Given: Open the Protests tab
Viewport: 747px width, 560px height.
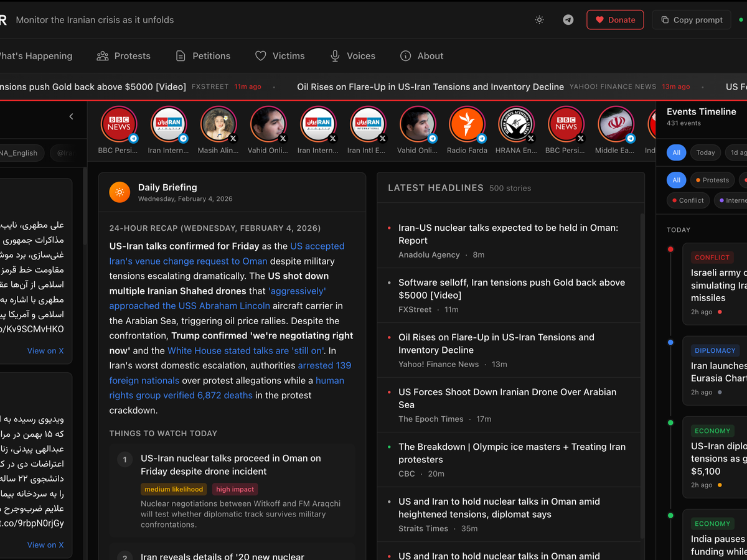Looking at the screenshot, I should [x=124, y=56].
